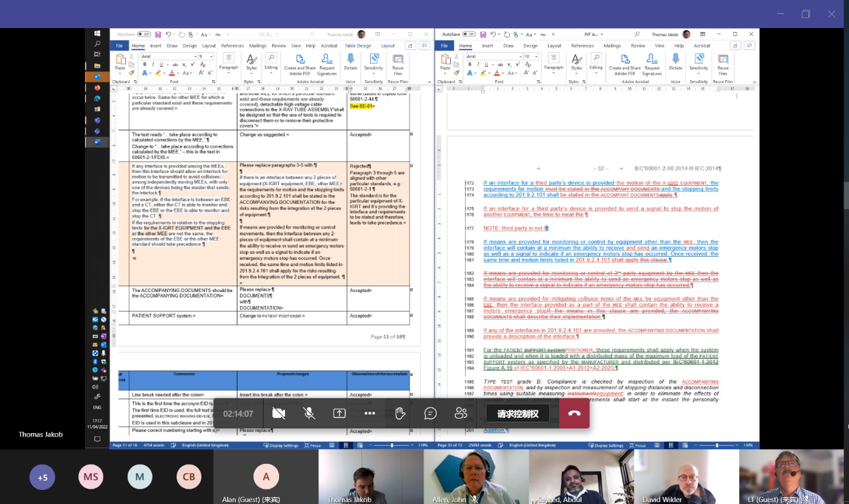Screen dimensions: 849x504
Task: Expand font size 9 dropdown in left Word
Action: tap(211, 56)
